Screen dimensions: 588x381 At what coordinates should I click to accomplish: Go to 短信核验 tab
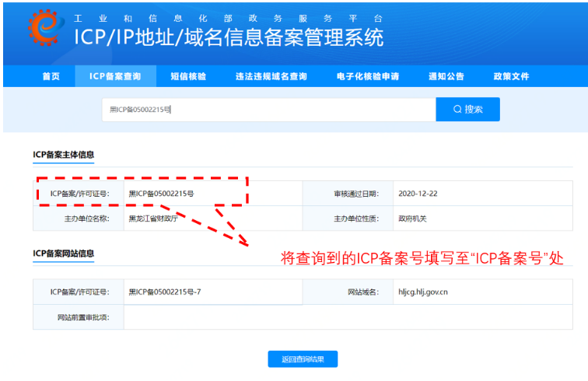[188, 76]
